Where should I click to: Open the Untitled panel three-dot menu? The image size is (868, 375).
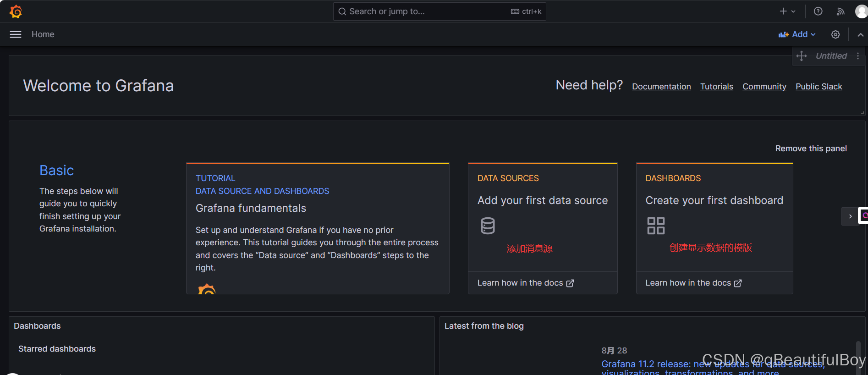[858, 56]
